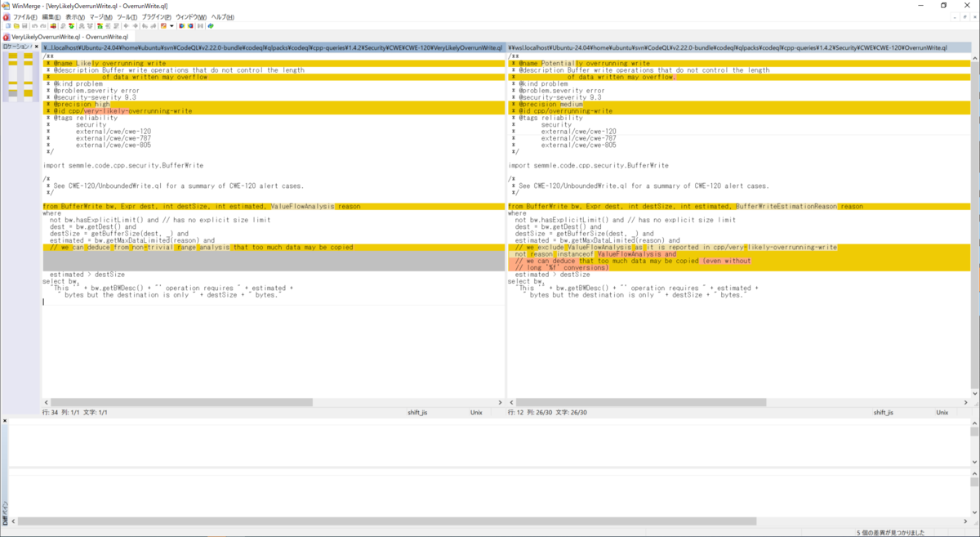The image size is (980, 537).
Task: Click right status '行: 12 列: 26/30'
Action: point(531,413)
